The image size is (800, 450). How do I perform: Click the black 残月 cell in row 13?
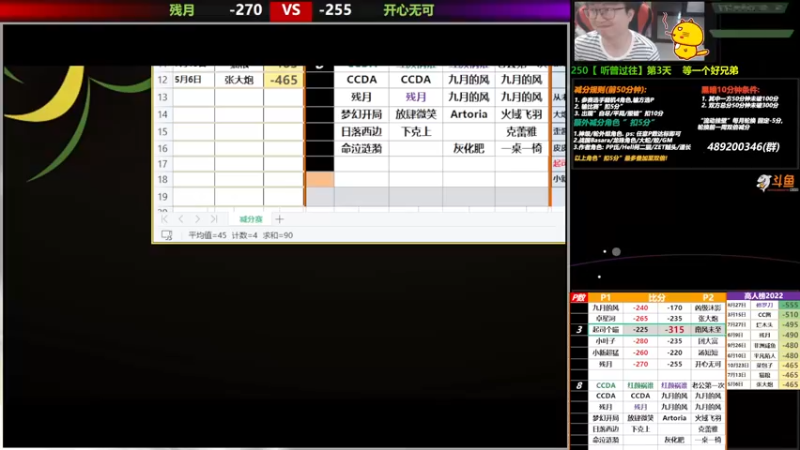point(361,97)
